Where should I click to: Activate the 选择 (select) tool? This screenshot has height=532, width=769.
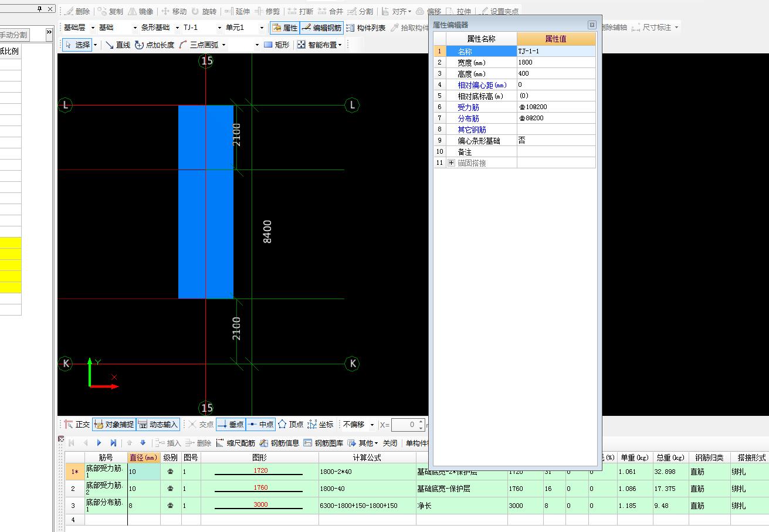77,45
